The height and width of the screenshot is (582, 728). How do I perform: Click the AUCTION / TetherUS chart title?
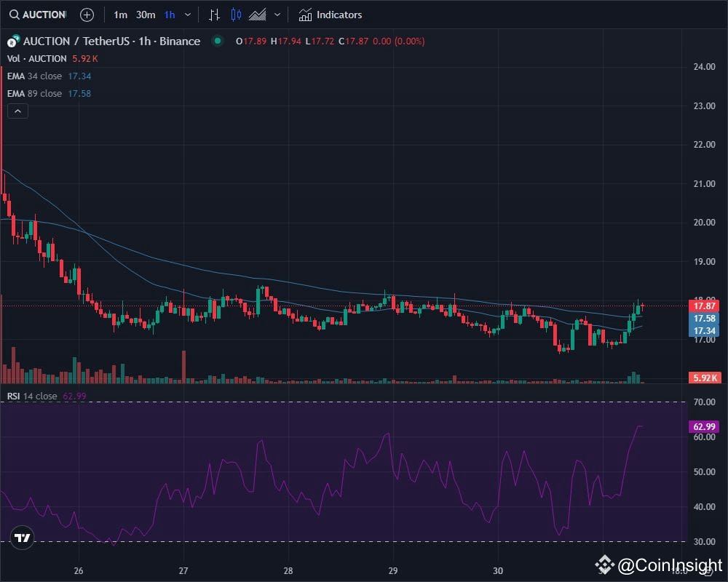111,41
